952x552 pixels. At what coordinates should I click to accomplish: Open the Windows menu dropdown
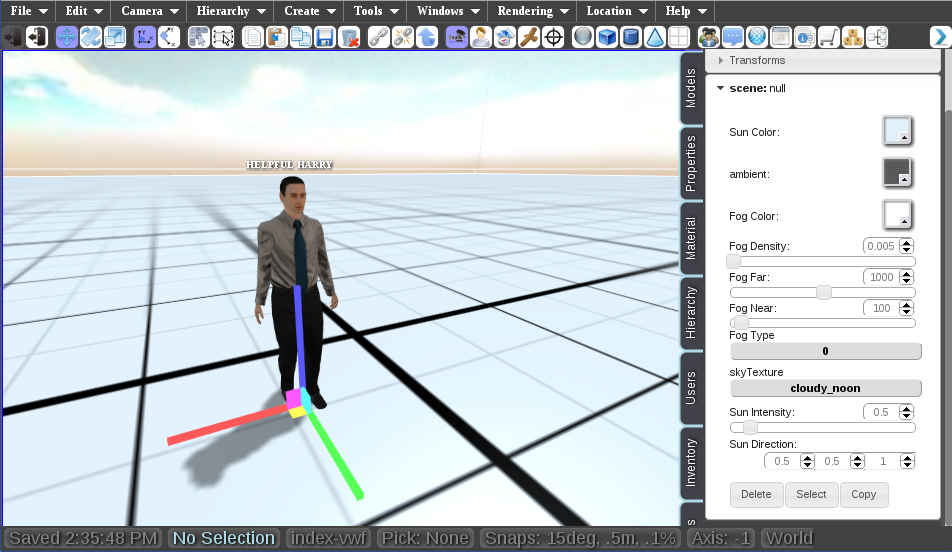pyautogui.click(x=447, y=11)
